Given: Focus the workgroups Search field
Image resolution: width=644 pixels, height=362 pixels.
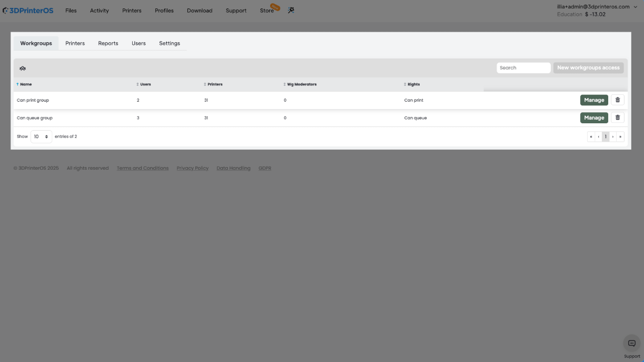Looking at the screenshot, I should tap(523, 68).
